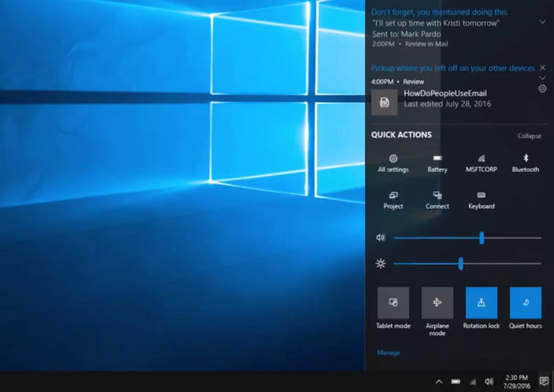Viewport: 554px width, 392px height.
Task: Open settings gear for Pickup notification
Action: [542, 89]
